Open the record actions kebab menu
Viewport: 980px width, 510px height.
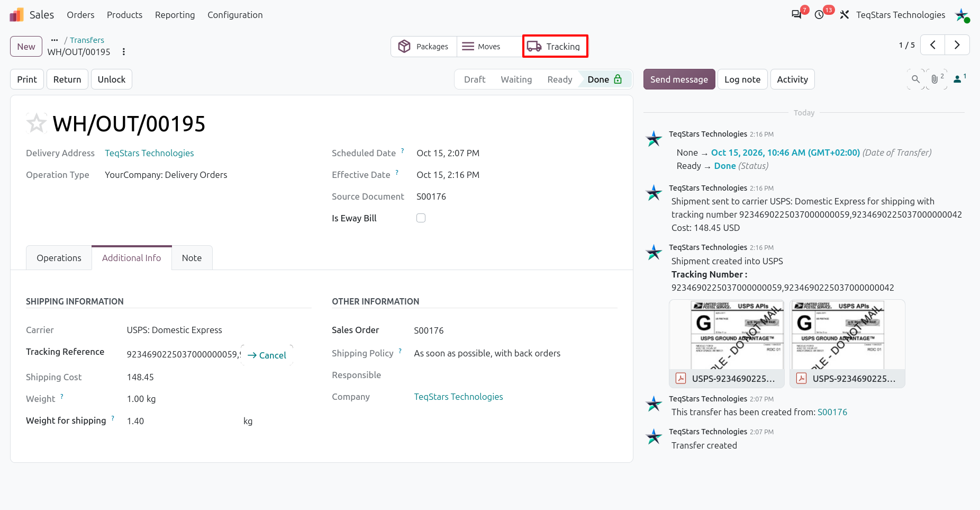pyautogui.click(x=124, y=52)
